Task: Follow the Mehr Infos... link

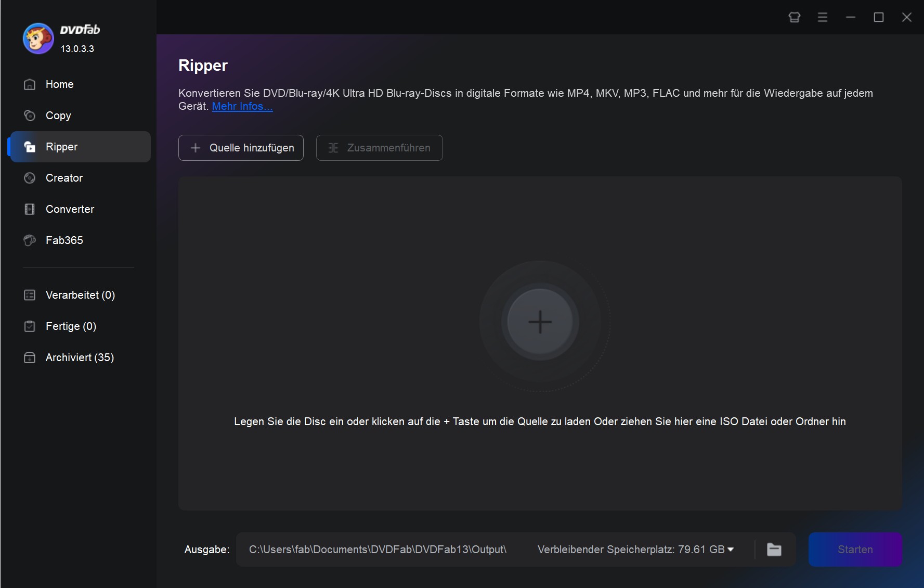Action: click(x=242, y=106)
